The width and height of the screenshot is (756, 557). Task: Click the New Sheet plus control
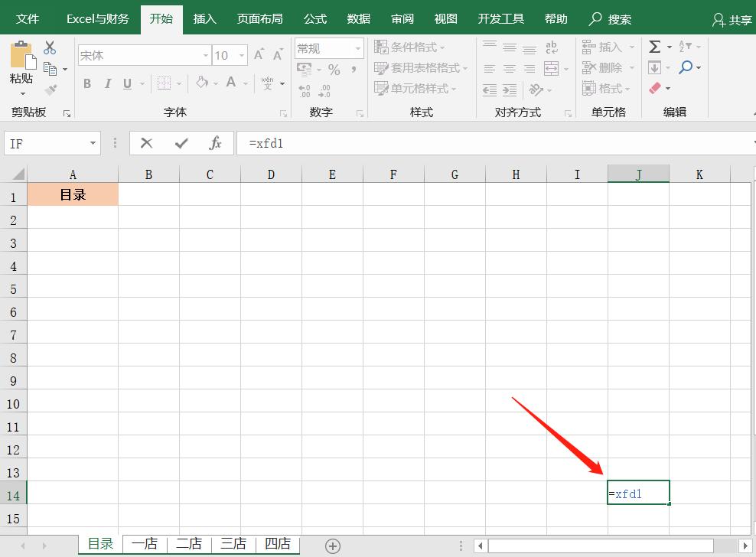[x=333, y=546]
